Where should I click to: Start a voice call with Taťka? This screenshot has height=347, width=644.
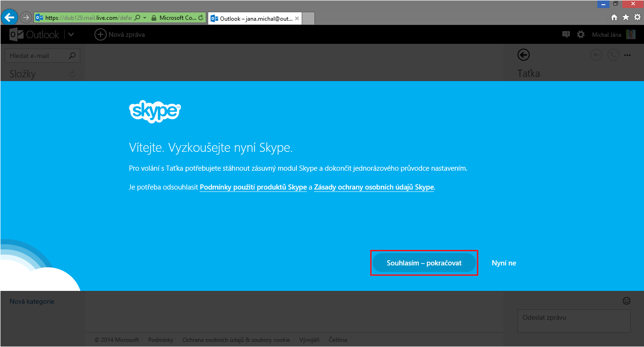coord(613,55)
